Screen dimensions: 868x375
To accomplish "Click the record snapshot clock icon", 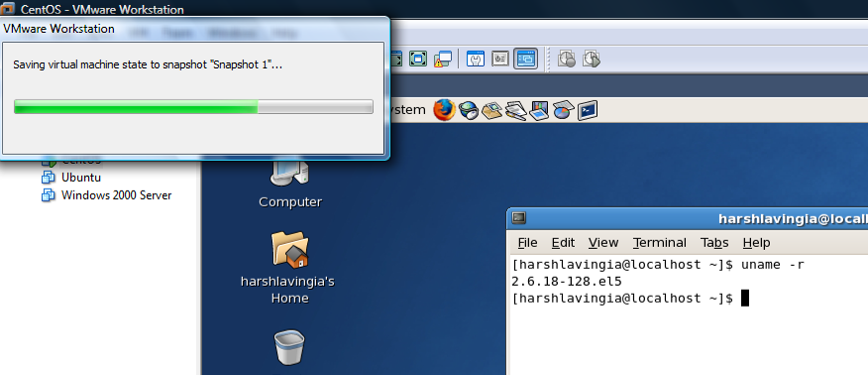I will click(x=567, y=59).
